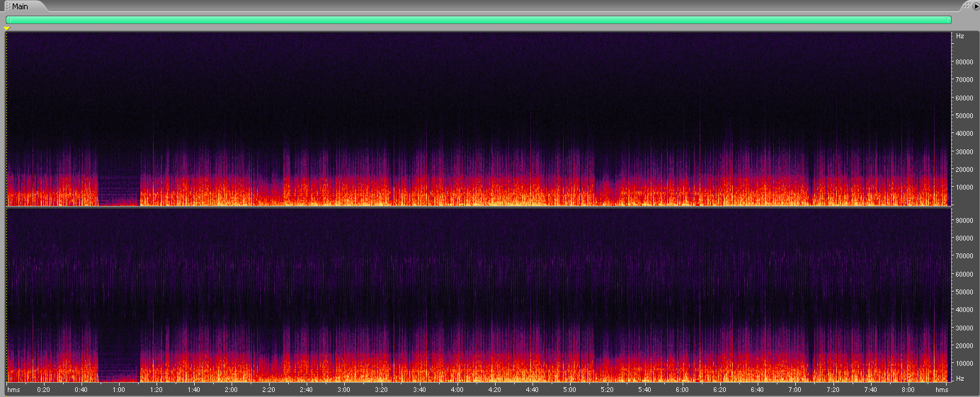
Task: Click 40000 on upper channel frequency ruler
Action: [x=964, y=134]
